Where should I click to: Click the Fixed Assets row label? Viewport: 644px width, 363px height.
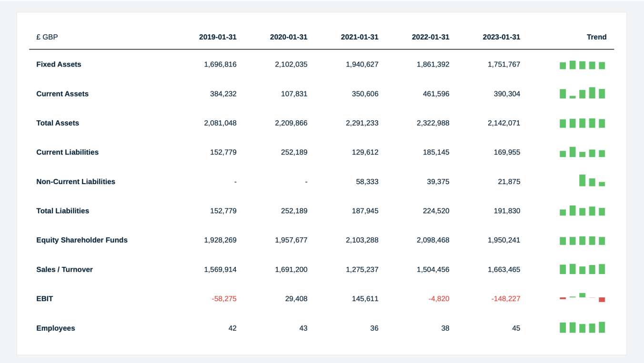point(59,64)
